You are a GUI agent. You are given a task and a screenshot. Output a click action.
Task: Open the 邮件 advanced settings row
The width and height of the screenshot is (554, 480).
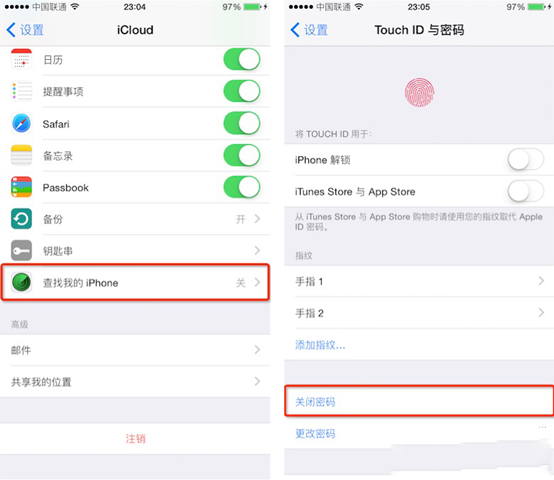click(135, 350)
